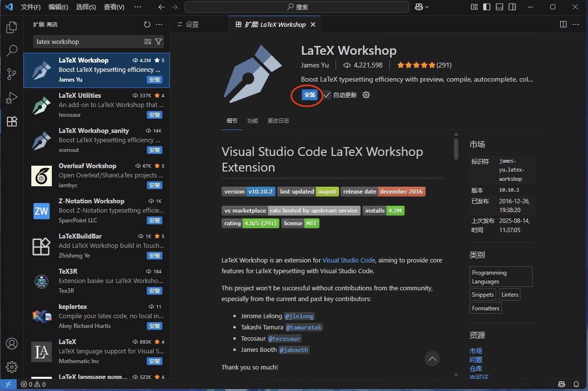Open the File menu

31,7
